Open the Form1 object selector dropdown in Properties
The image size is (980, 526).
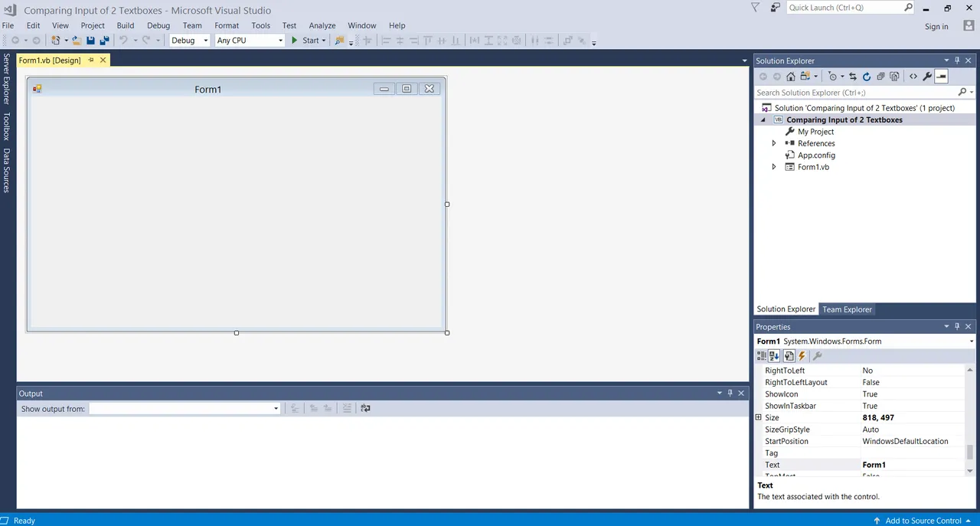coord(972,341)
